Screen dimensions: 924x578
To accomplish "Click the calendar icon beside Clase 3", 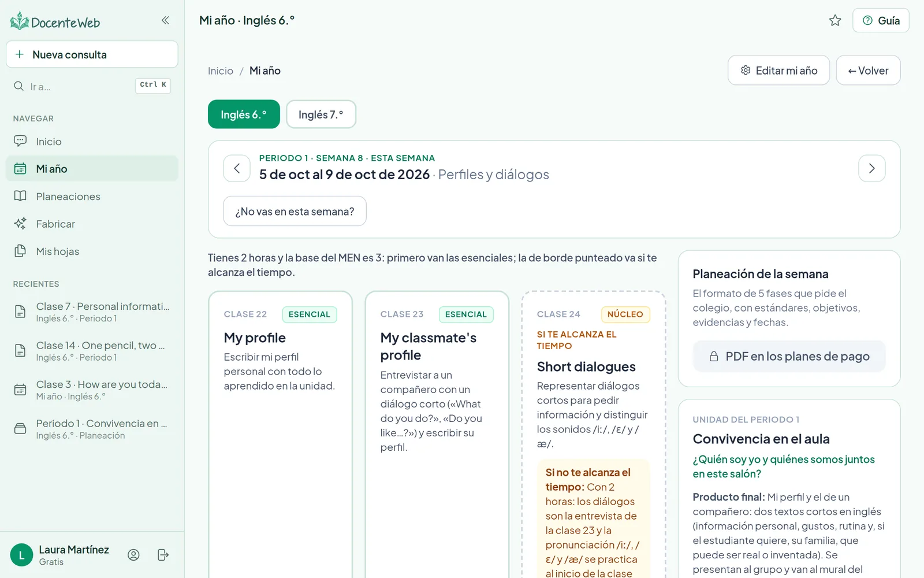I will 20,390.
